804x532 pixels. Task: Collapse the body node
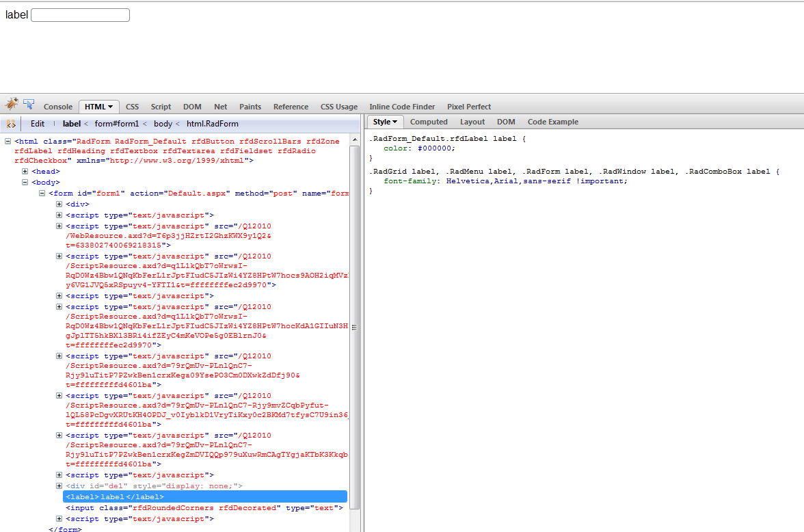click(x=25, y=182)
